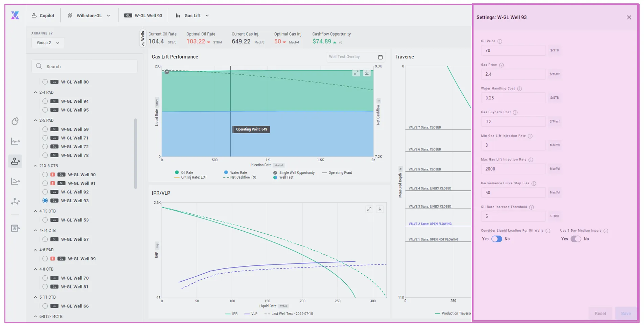This screenshot has height=326, width=644.
Task: Select the W-GL Well 80 radio button
Action: coord(45,82)
